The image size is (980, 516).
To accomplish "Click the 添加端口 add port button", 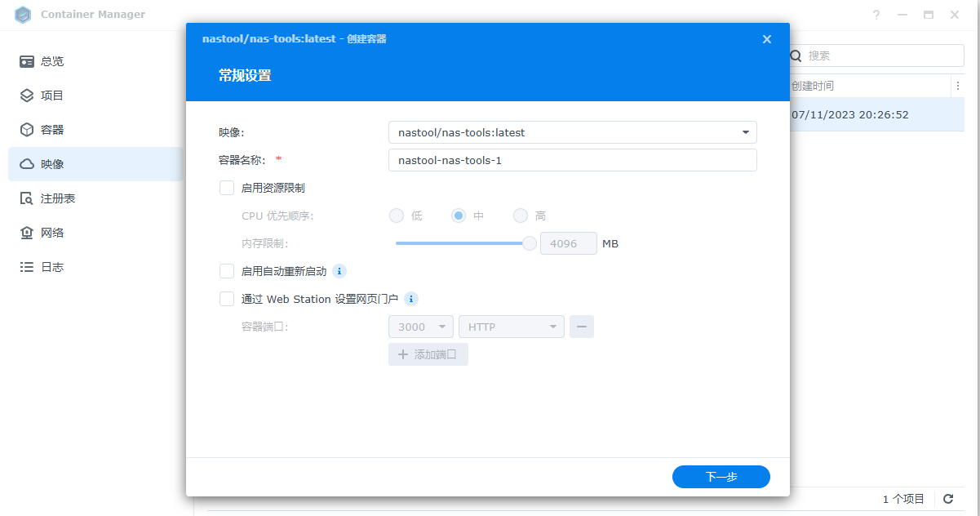I will coord(428,354).
